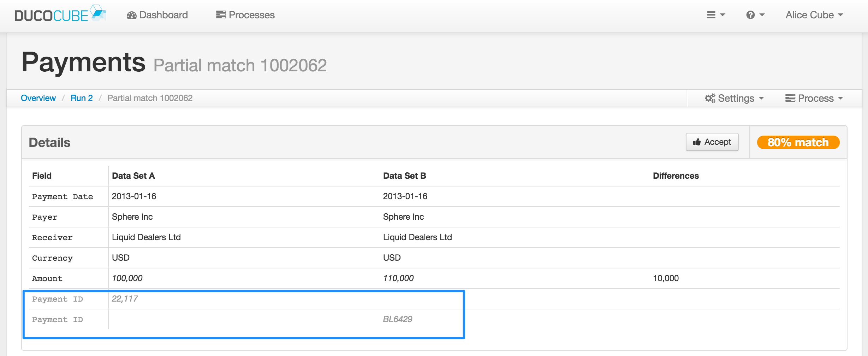The width and height of the screenshot is (868, 356).
Task: Expand the Process dropdown caret
Action: click(840, 98)
